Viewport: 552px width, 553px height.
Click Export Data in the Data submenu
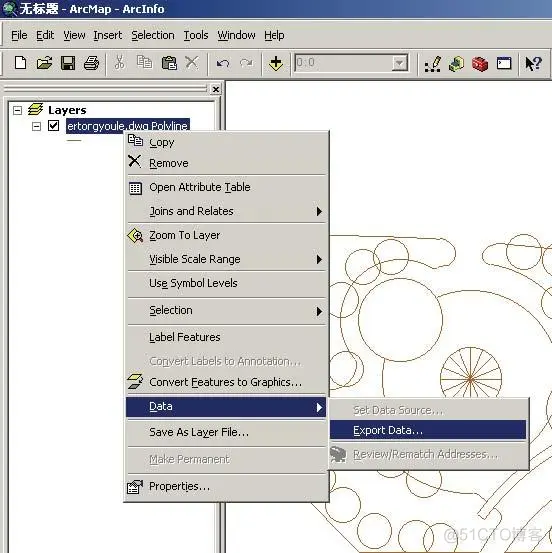[428, 430]
